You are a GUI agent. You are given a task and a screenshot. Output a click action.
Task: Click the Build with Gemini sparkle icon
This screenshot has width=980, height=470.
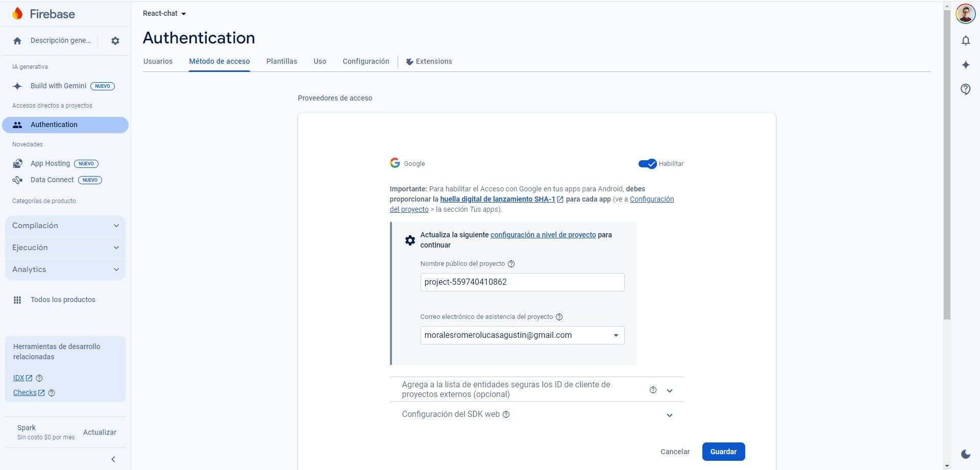tap(17, 86)
